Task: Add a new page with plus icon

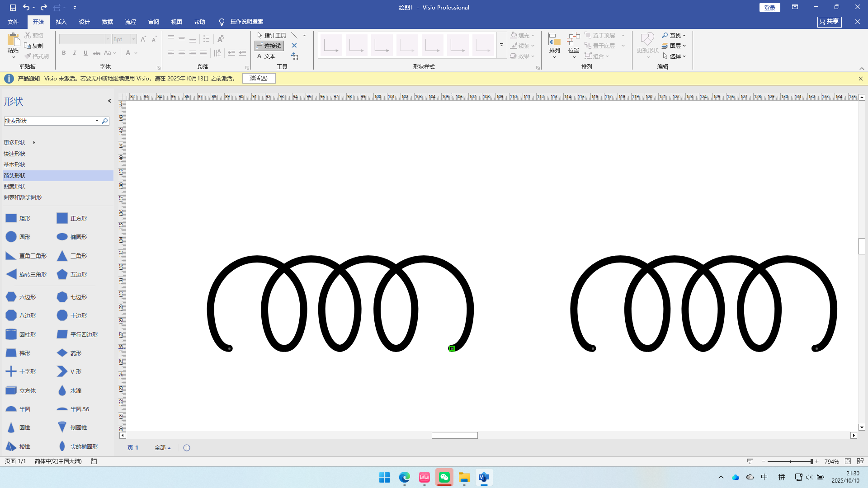Action: coord(187,448)
